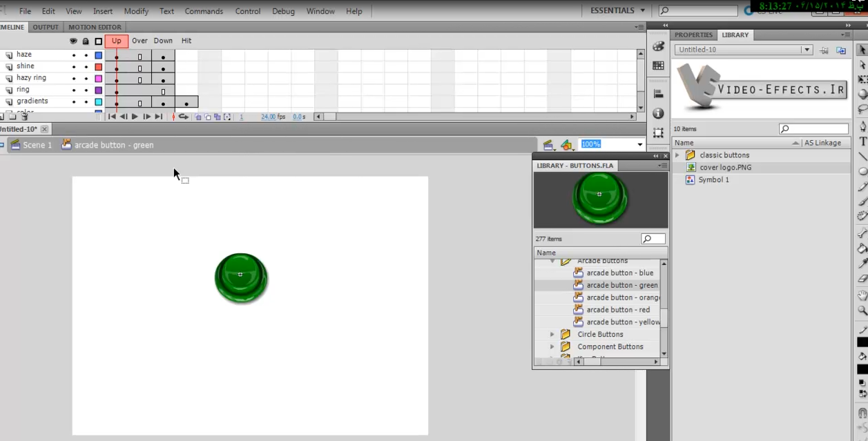Switch to the OUTPUT tab
The height and width of the screenshot is (441, 868).
tap(46, 28)
